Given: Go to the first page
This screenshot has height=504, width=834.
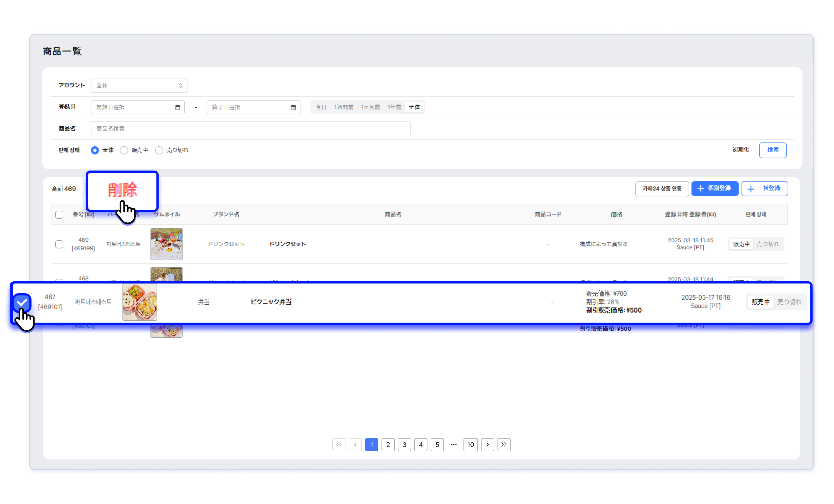Looking at the screenshot, I should (x=338, y=445).
